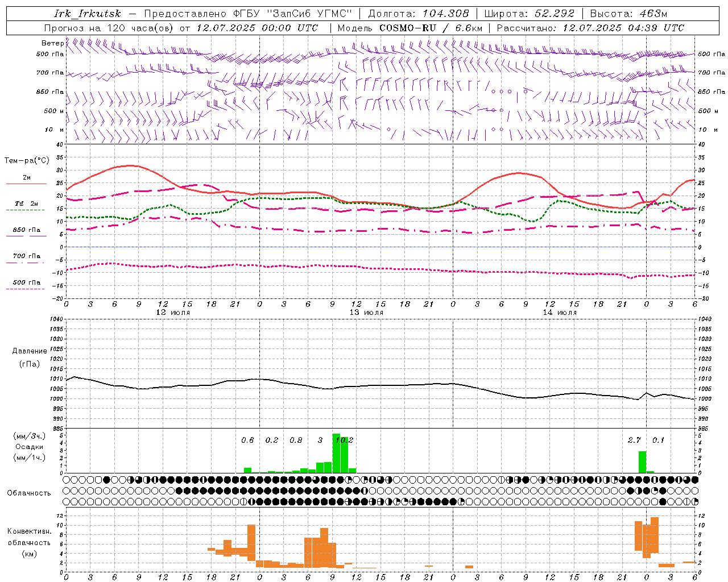Viewport: 728px width, 582px height.
Task: Click the "Ветер" wind panel label
Action: pos(53,43)
